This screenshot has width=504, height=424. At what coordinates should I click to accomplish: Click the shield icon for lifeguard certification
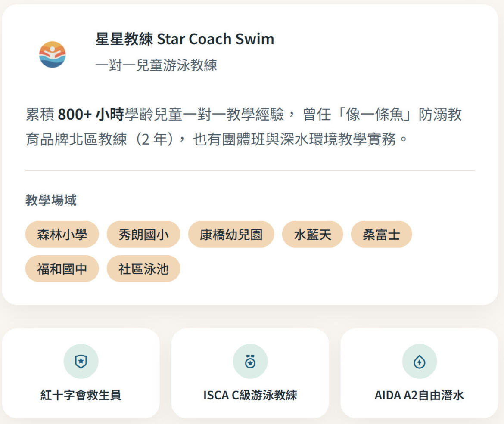[81, 362]
